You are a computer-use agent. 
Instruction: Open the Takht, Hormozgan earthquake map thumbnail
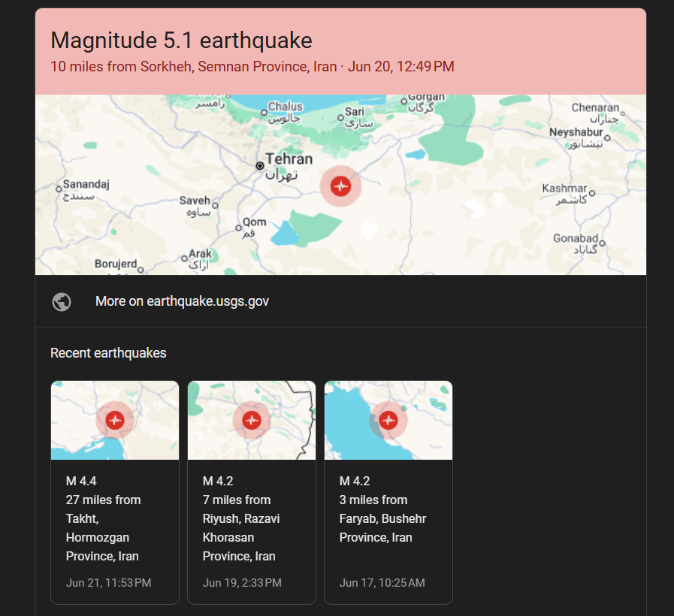(x=115, y=420)
